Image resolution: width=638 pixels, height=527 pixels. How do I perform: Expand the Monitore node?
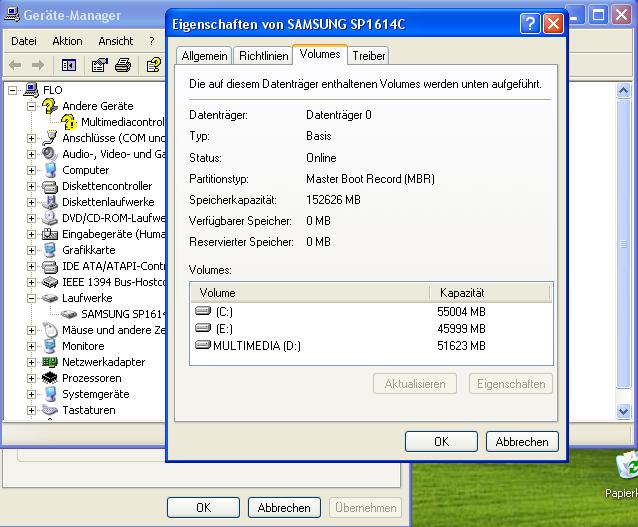(31, 346)
